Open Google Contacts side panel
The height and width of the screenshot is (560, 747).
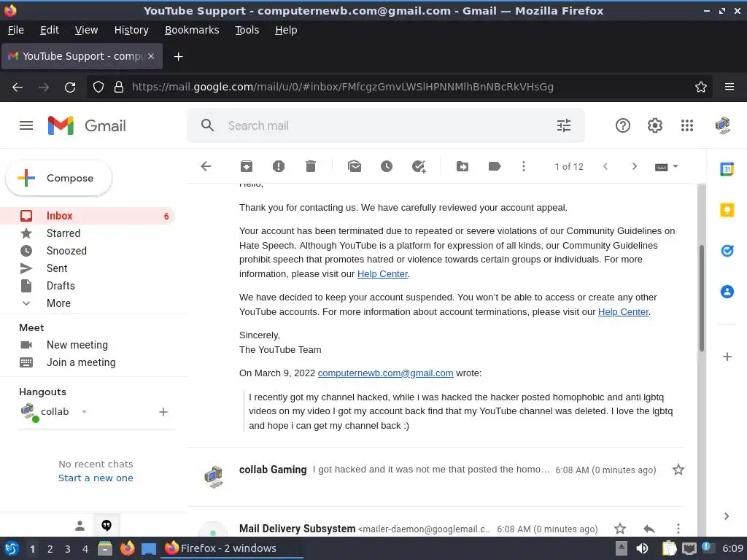(x=727, y=292)
